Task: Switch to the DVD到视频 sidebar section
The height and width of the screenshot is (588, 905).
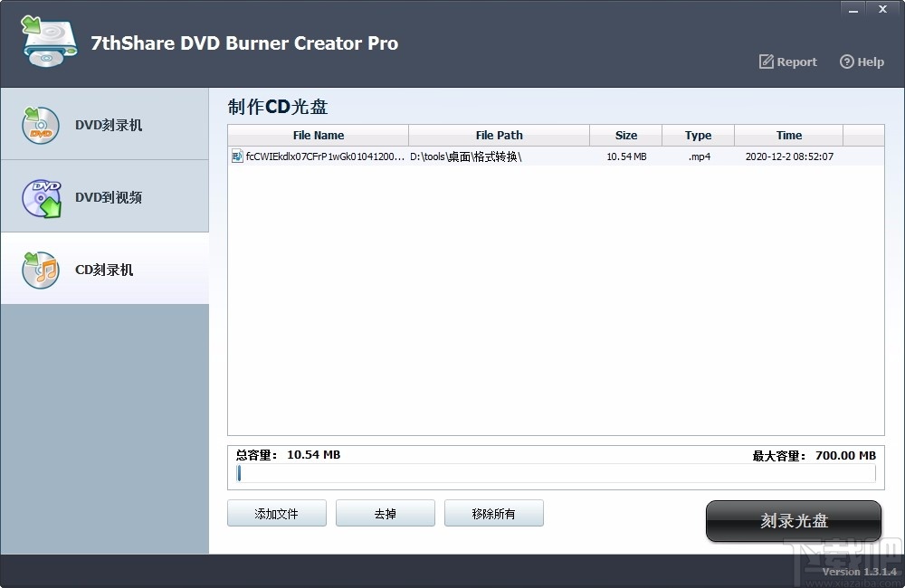Action: [104, 197]
